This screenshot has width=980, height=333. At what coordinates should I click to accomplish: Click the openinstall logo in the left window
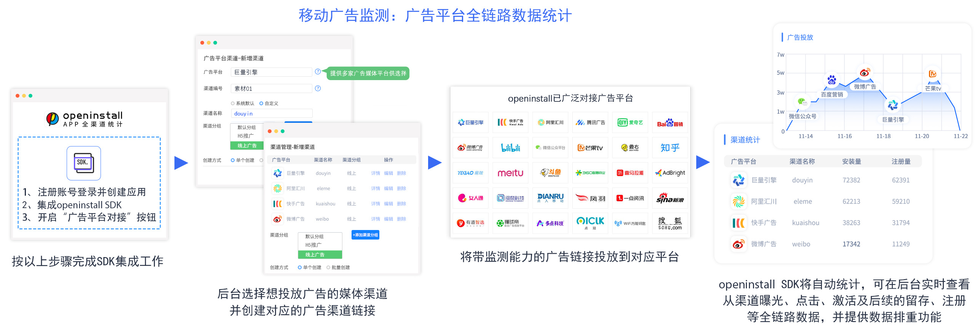point(84,119)
